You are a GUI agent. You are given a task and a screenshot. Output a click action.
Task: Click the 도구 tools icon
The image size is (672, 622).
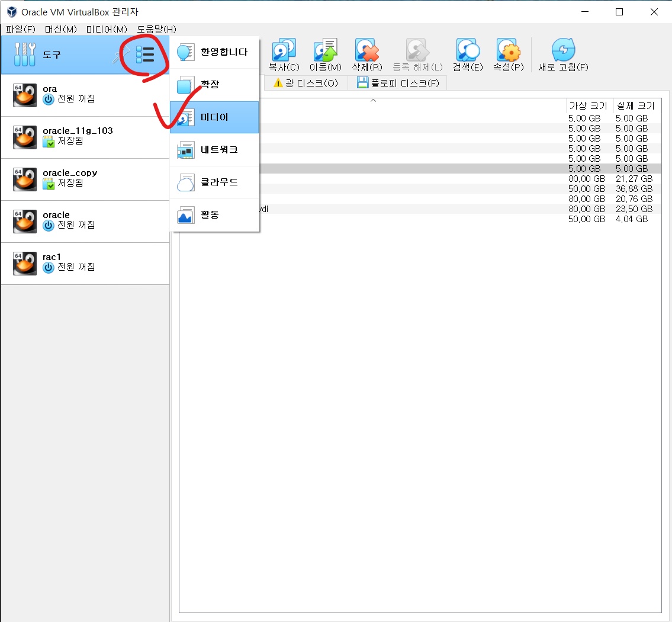pos(24,54)
